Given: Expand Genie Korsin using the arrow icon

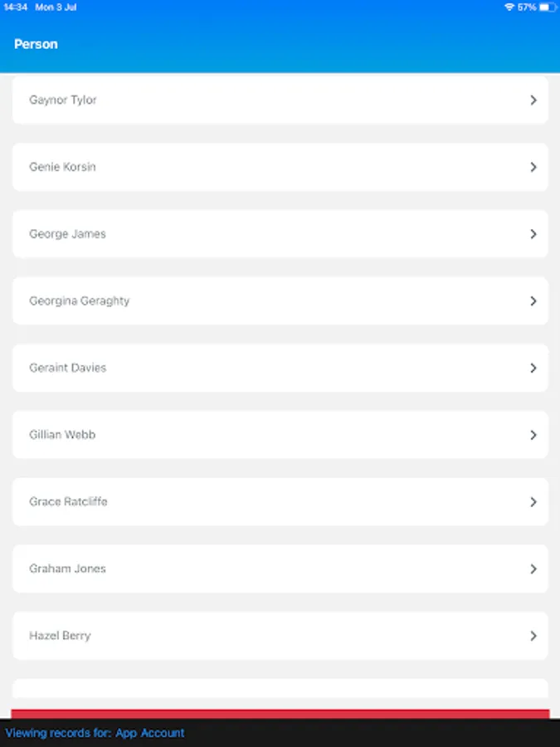Looking at the screenshot, I should click(533, 167).
